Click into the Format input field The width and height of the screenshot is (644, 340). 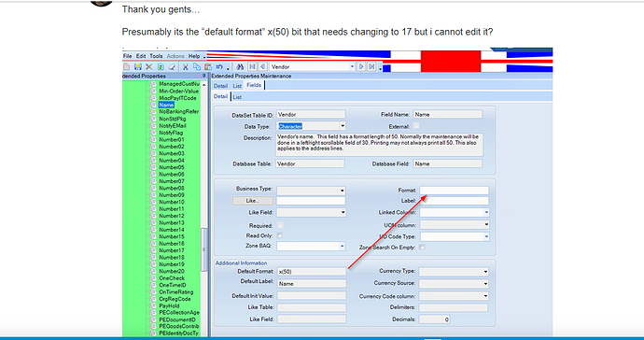coord(454,191)
